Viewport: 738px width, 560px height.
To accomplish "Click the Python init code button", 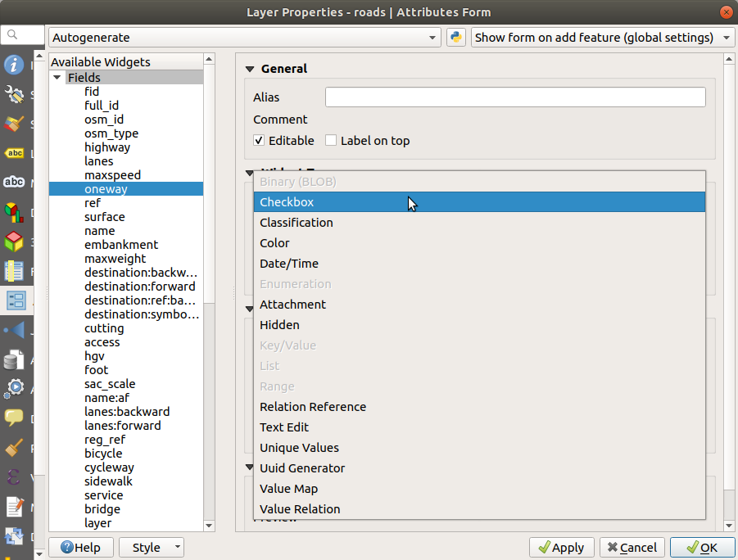I will (456, 38).
